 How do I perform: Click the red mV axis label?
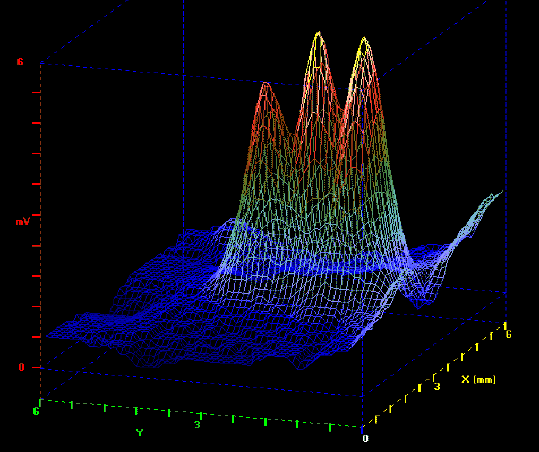pos(23,222)
